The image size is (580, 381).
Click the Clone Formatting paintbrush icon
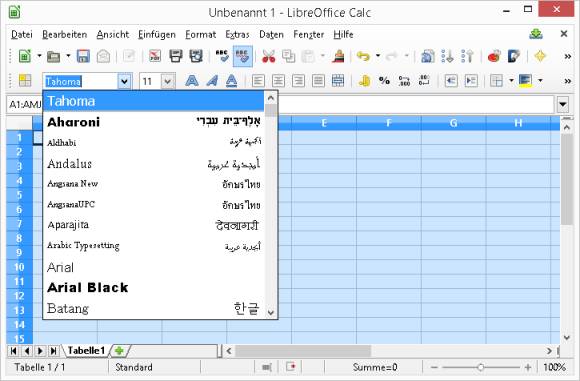coord(338,56)
